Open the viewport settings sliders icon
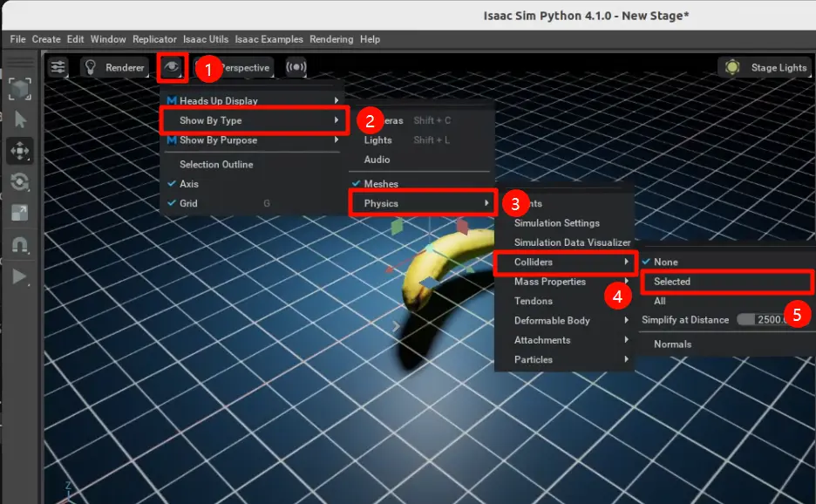 pos(58,67)
